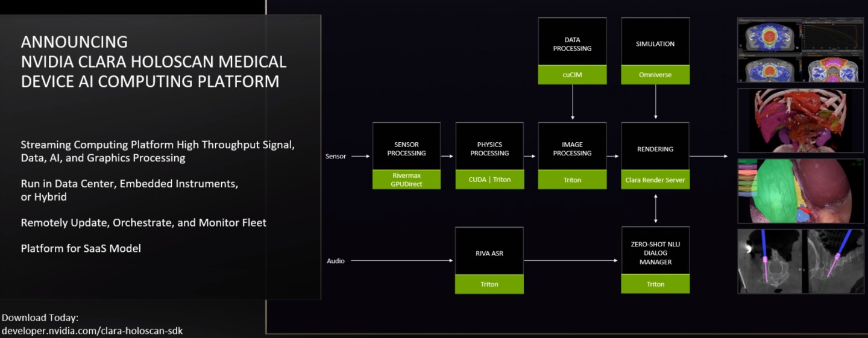Viewport: 868px width, 338px height.
Task: Click the Download Today text
Action: [40, 318]
